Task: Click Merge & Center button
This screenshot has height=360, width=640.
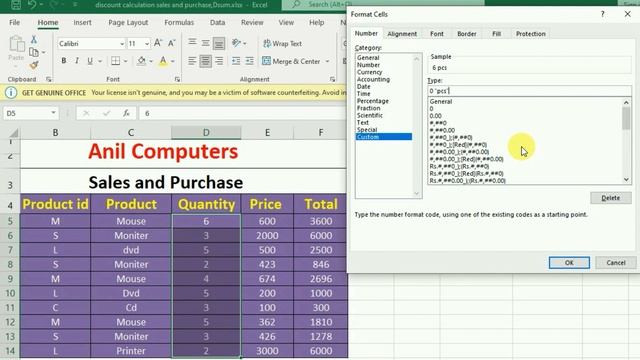Action: click(291, 61)
